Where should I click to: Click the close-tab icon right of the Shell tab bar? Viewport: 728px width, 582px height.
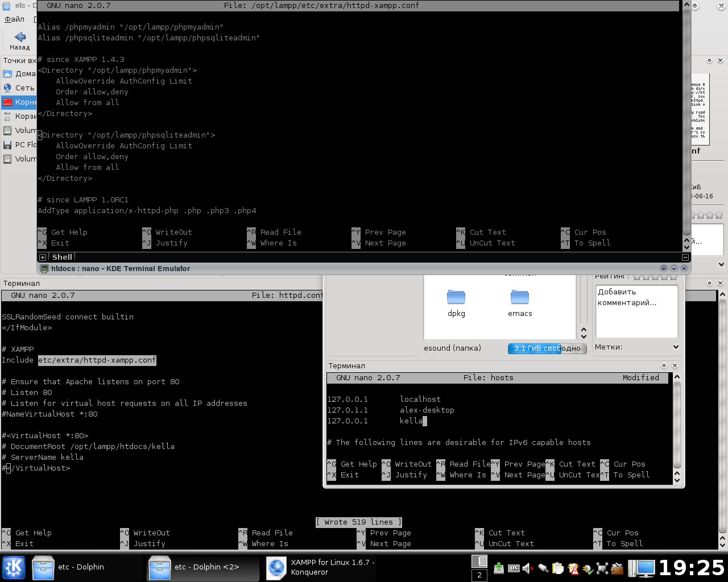pyautogui.click(x=685, y=257)
